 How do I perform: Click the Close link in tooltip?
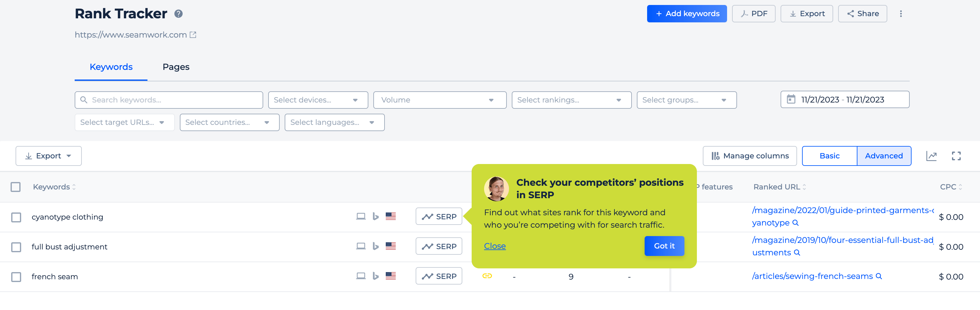pos(495,246)
